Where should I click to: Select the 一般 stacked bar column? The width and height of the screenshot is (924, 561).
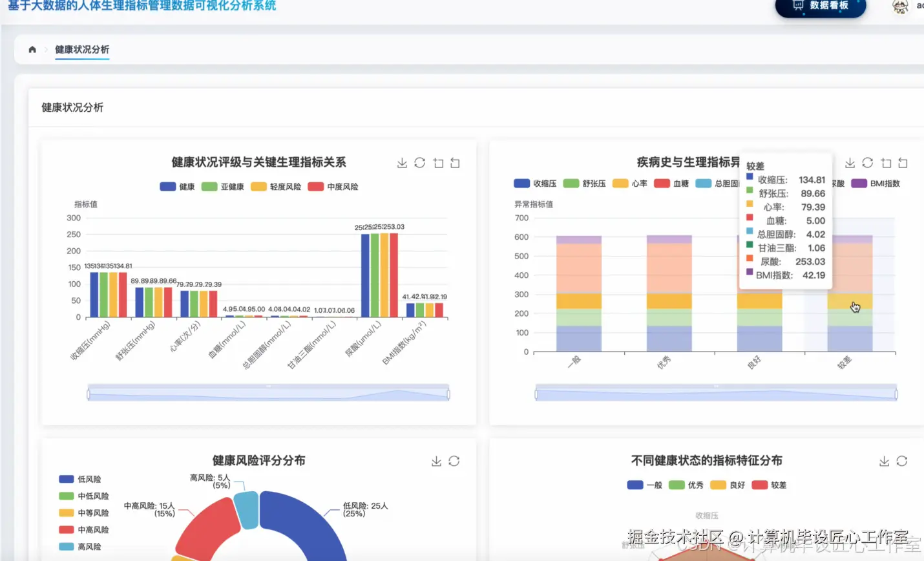(579, 293)
